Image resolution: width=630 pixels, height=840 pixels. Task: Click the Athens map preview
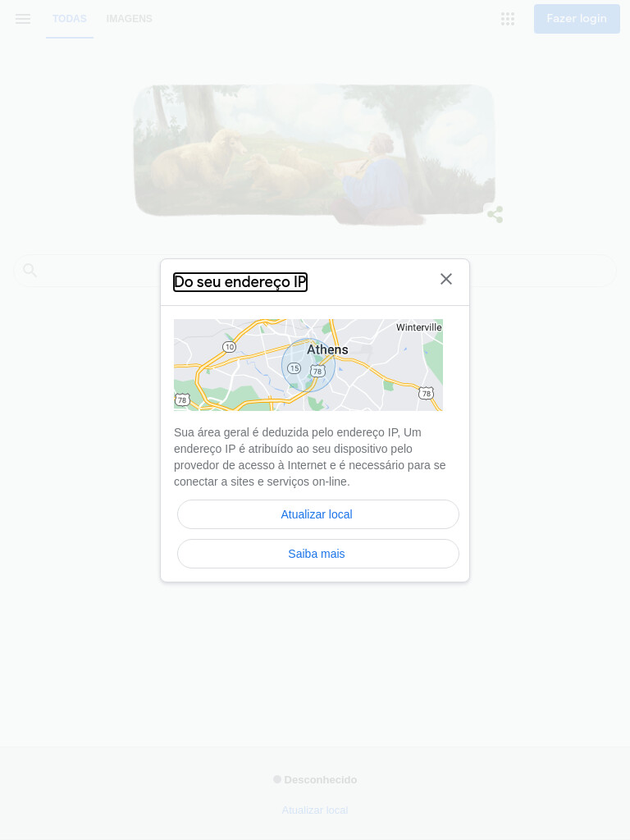pyautogui.click(x=308, y=365)
